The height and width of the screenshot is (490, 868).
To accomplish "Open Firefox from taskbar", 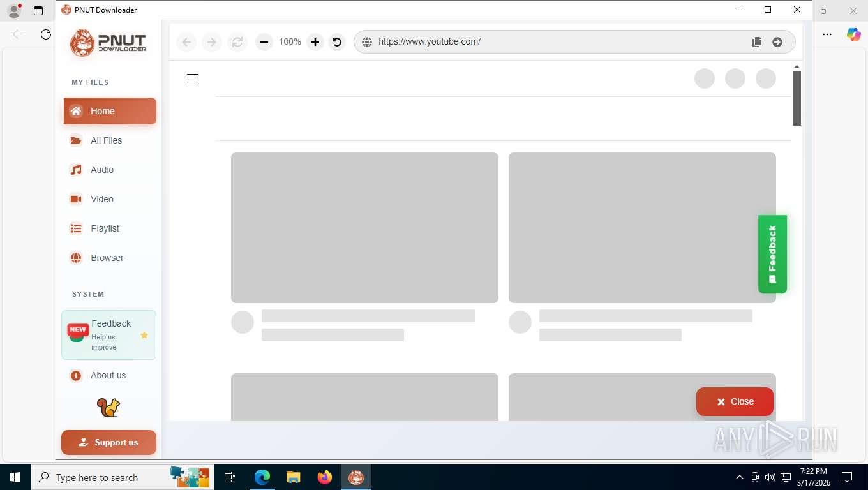I will tap(325, 477).
